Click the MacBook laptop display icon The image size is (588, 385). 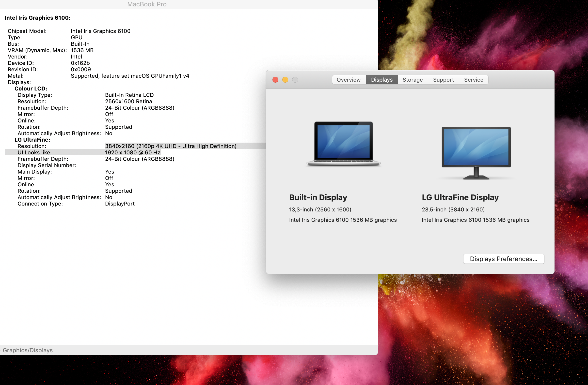[343, 144]
